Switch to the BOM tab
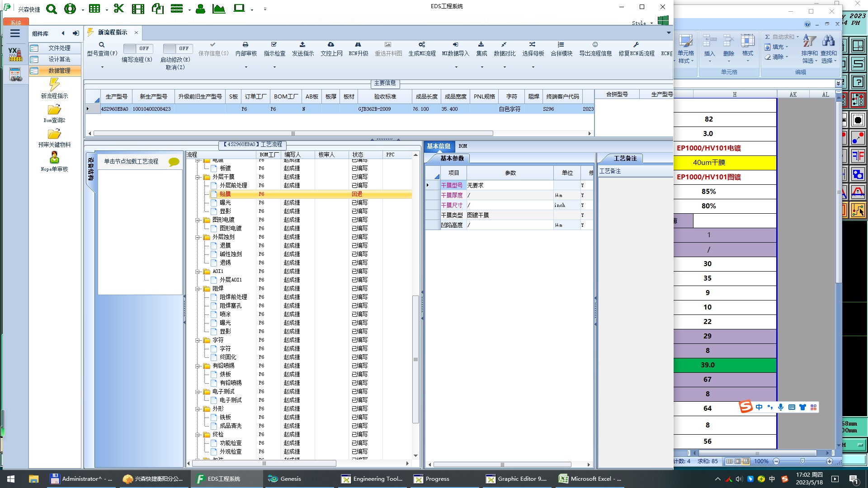This screenshot has width=868, height=488. 462,146
